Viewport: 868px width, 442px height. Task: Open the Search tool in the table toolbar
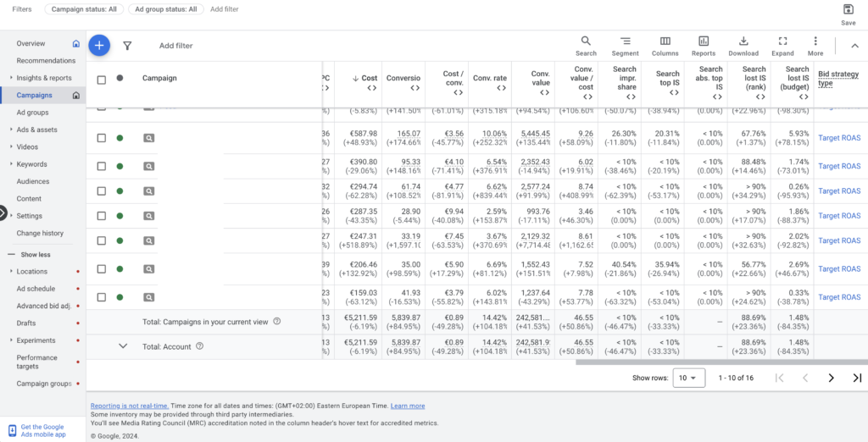pos(586,46)
